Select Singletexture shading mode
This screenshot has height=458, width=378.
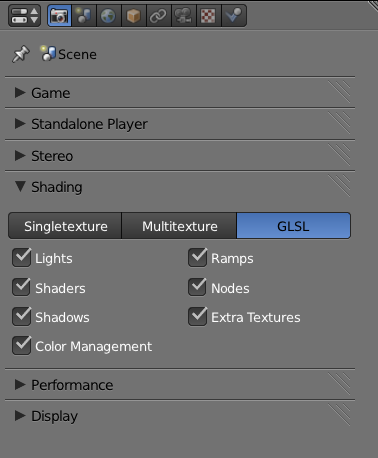point(65,226)
